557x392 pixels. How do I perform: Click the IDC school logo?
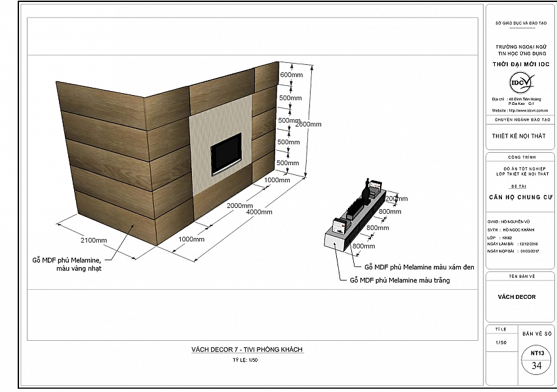coord(522,83)
